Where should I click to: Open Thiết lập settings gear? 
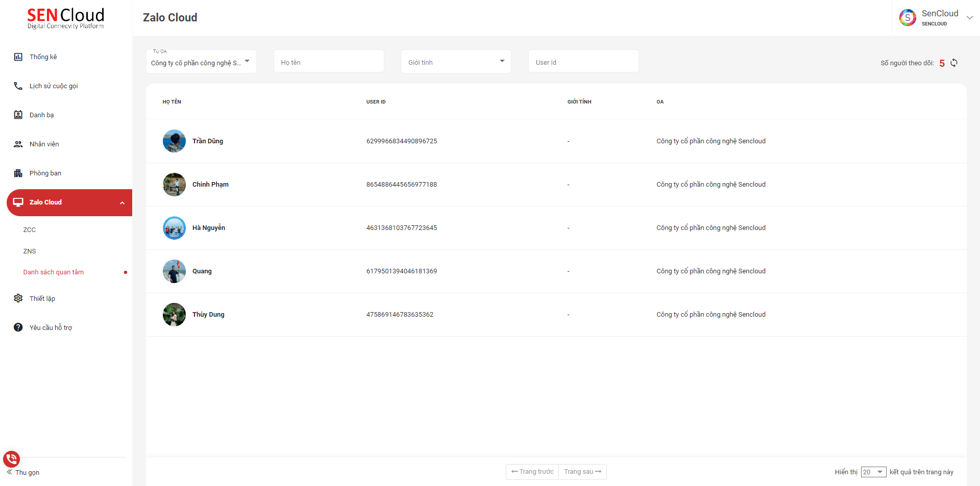tap(18, 298)
